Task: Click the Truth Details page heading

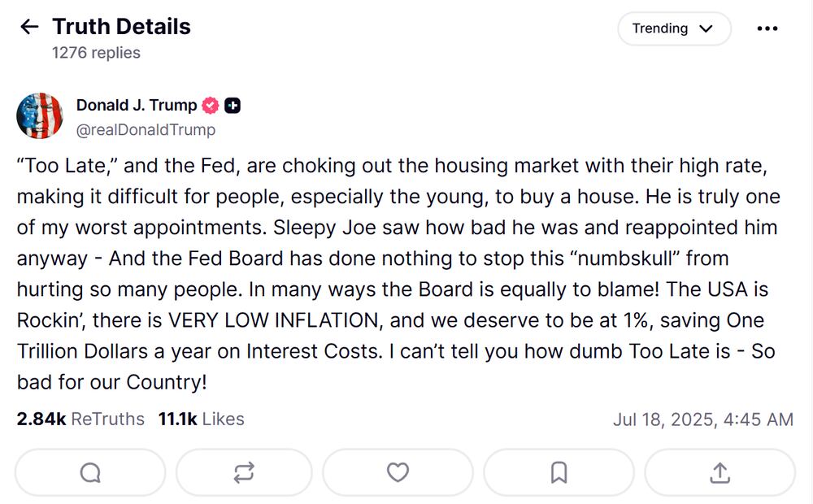Action: click(x=121, y=27)
